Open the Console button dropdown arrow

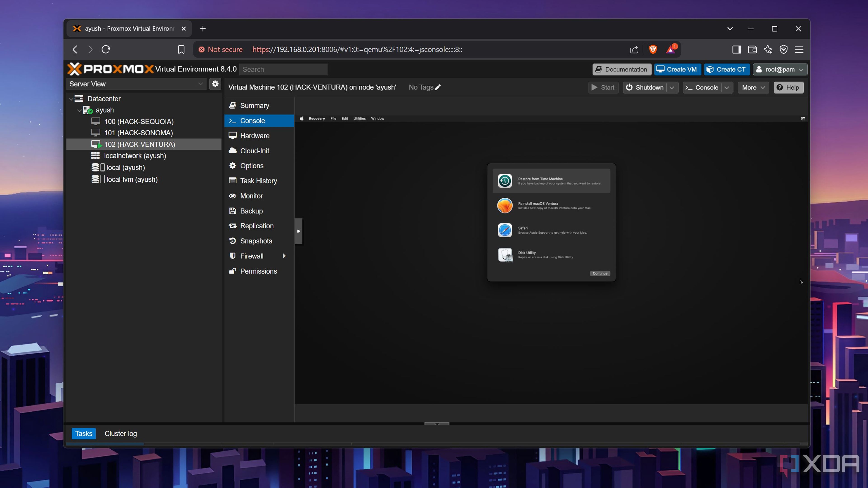coord(726,88)
